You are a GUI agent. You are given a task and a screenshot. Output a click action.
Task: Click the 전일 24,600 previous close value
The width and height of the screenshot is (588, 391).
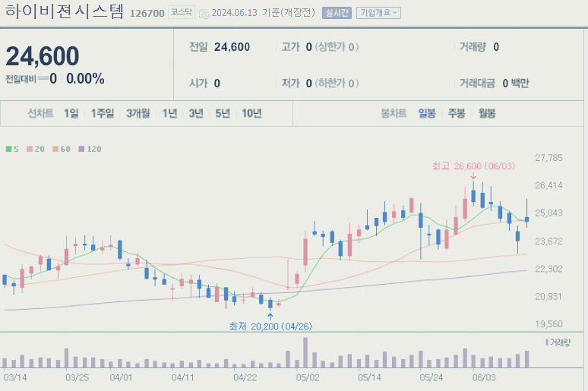(232, 47)
